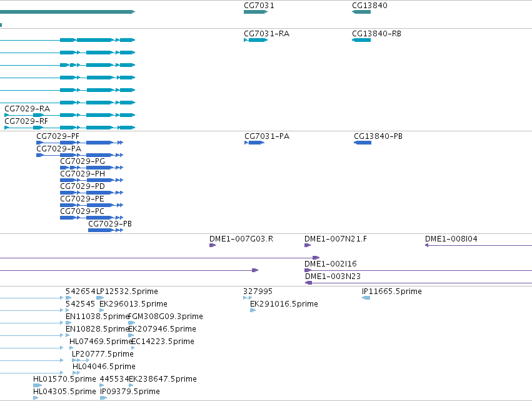
Task: Select CG7029-PA protein label
Action: tap(59, 149)
